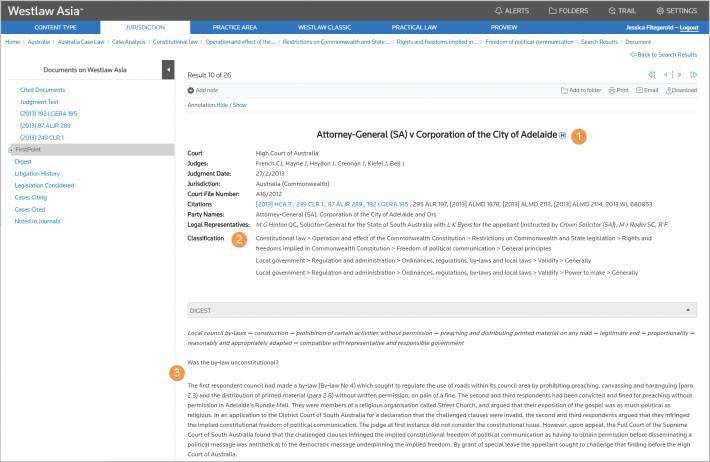
Task: Click Operation and effect of the... breadcrumb
Action: tap(240, 42)
